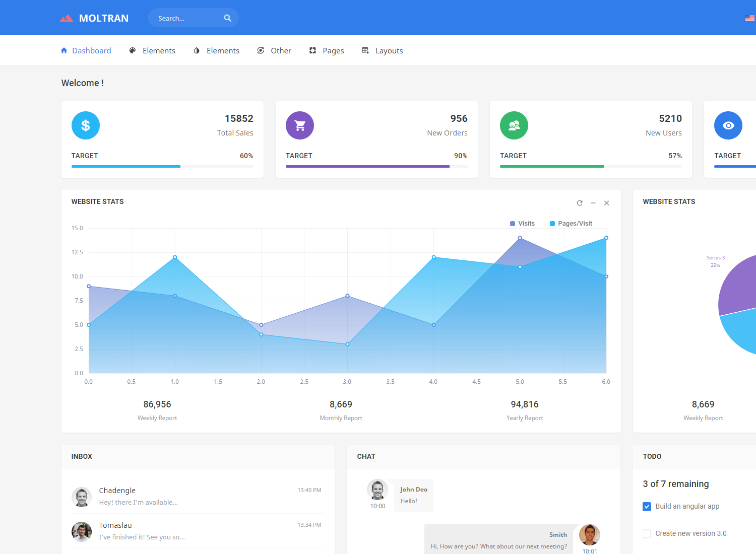The width and height of the screenshot is (756, 554).
Task: Click Smith's chat avatar
Action: (x=590, y=535)
